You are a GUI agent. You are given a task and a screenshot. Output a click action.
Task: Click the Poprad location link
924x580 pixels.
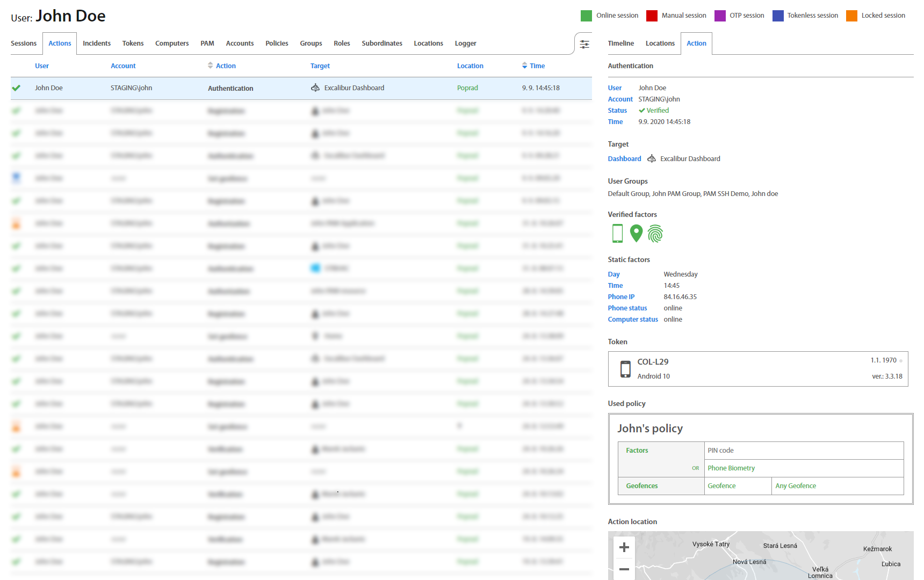(x=467, y=88)
